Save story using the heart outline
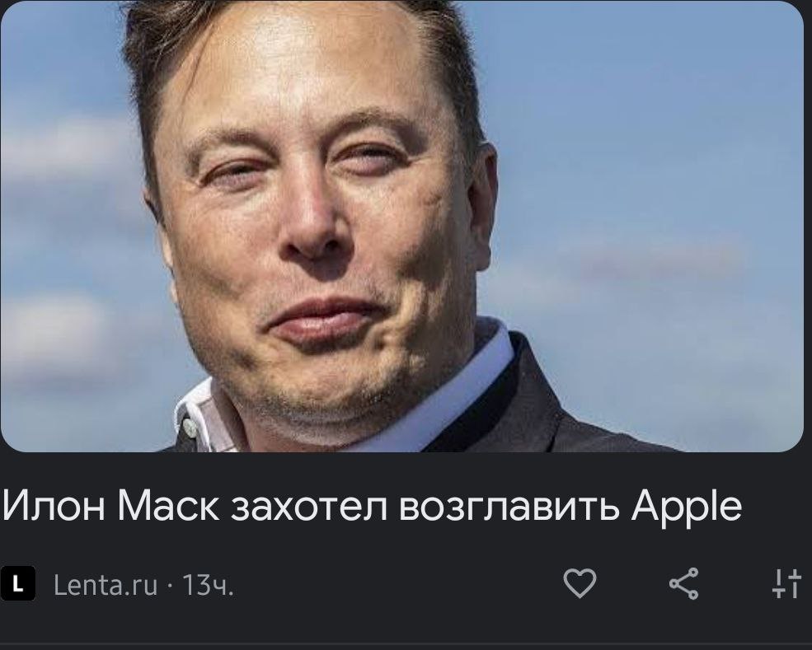 [580, 583]
